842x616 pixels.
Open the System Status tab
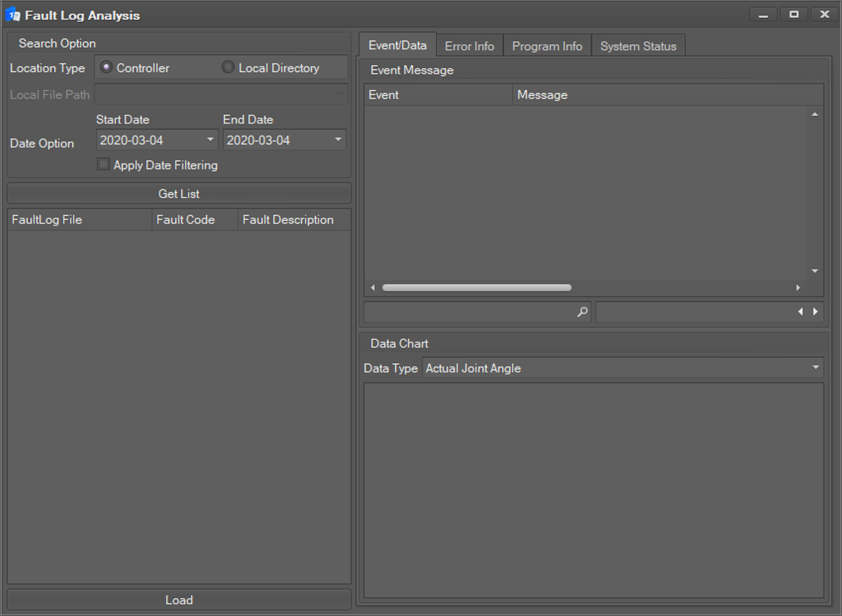(638, 46)
